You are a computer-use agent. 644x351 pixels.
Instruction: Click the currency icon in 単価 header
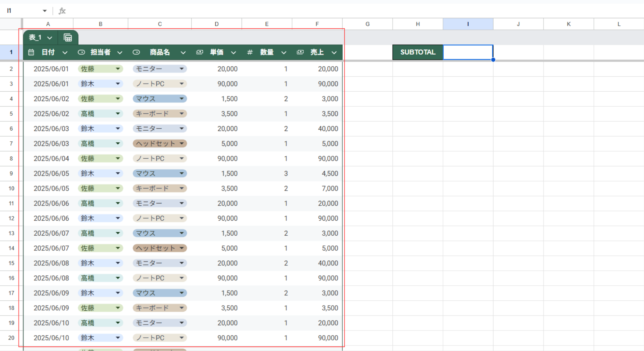(200, 52)
